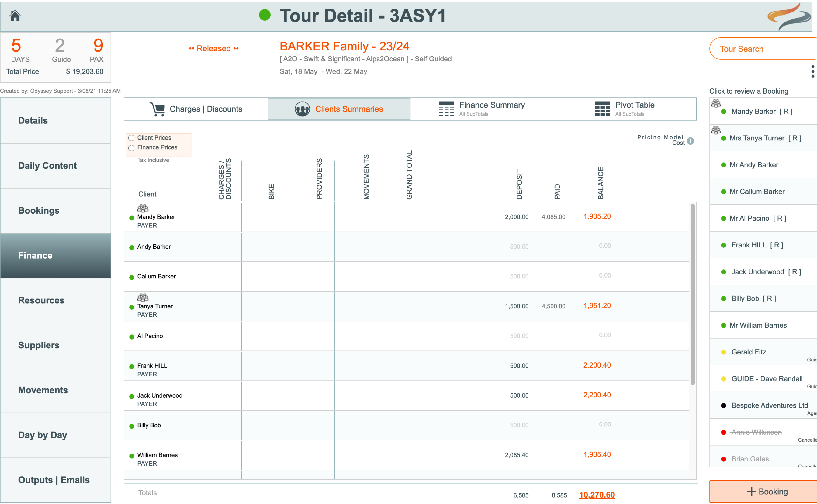Click the green tour status dot
Screen dimensions: 817x504
pyautogui.click(x=265, y=15)
